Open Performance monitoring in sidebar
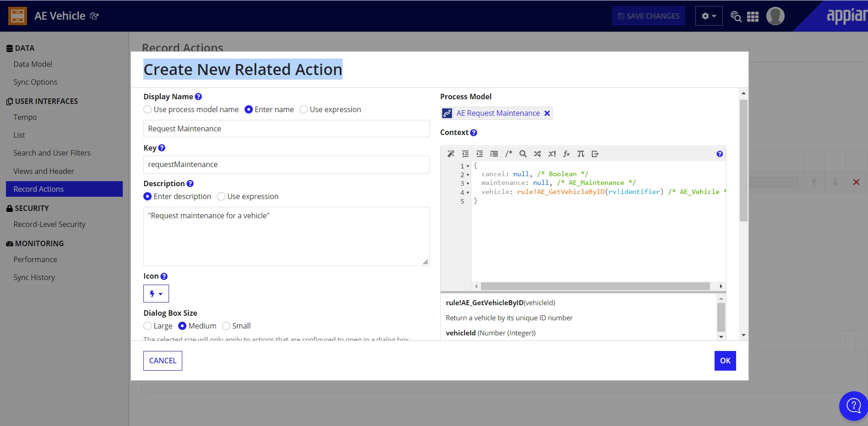Screen dimensions: 868x426 click(x=35, y=259)
